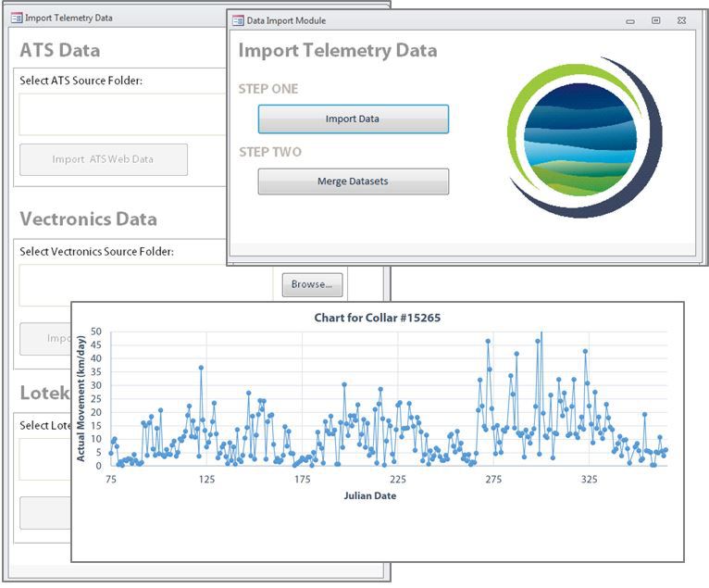709x588 pixels.
Task: Select the Vectronics source folder input field
Action: (x=145, y=285)
